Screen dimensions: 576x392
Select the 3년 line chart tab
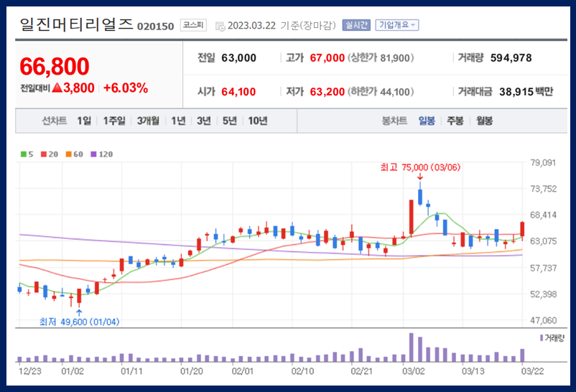tap(204, 121)
